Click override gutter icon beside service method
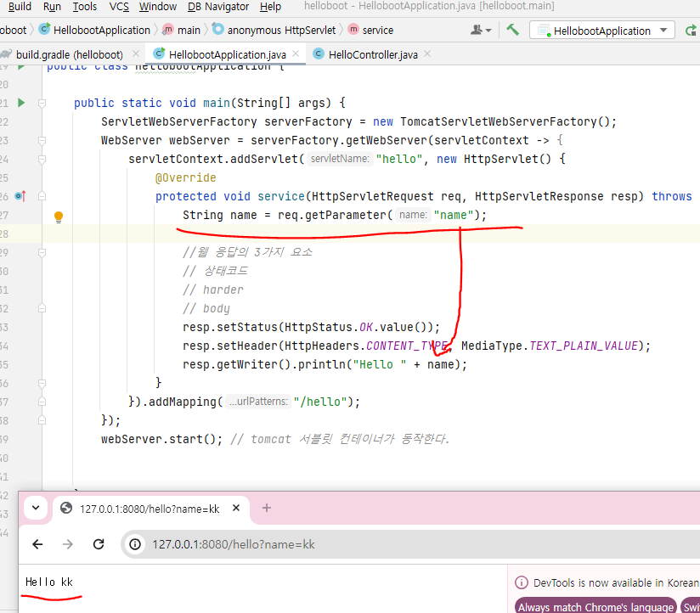700x613 pixels. (x=20, y=196)
